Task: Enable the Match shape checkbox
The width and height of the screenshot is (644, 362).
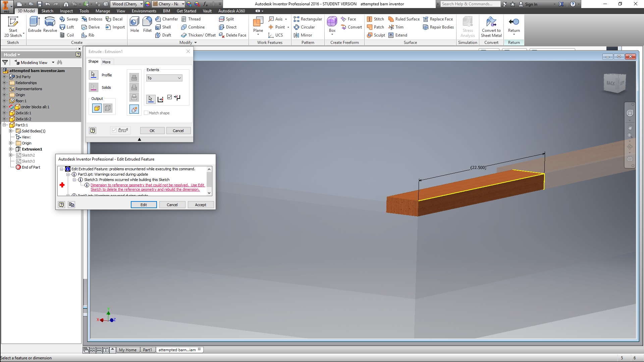Action: click(146, 113)
